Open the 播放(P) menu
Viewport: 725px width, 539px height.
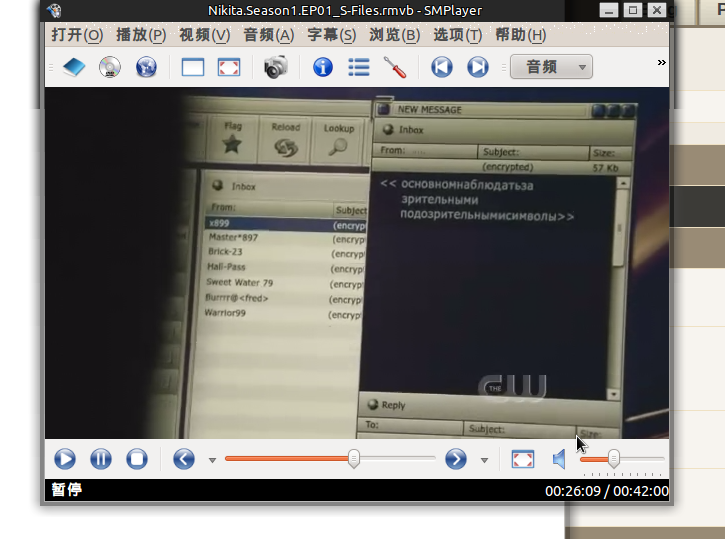click(x=141, y=35)
